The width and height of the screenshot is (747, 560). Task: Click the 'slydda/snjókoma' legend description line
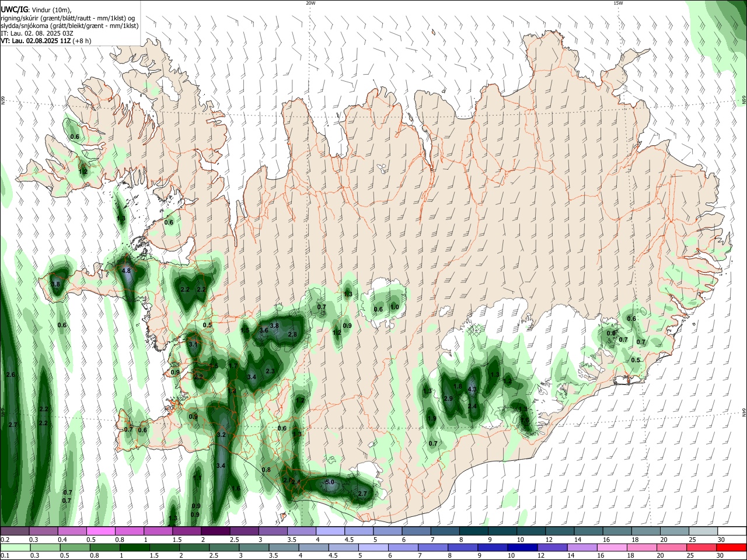[x=69, y=26]
